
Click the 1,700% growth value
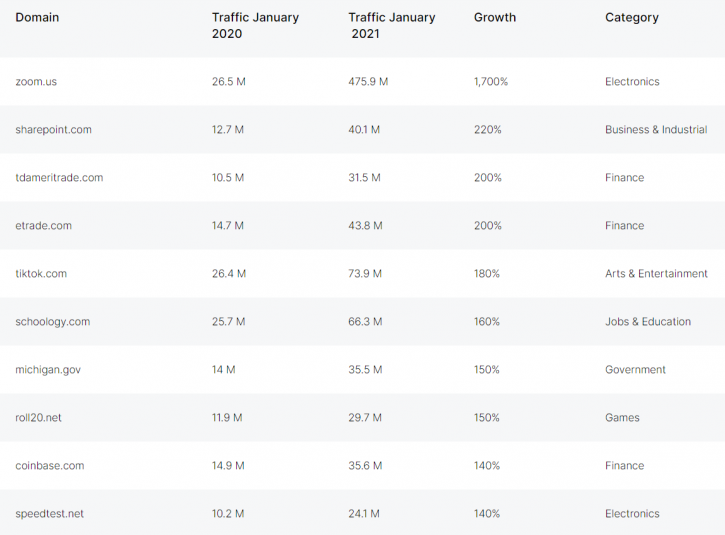coord(491,82)
